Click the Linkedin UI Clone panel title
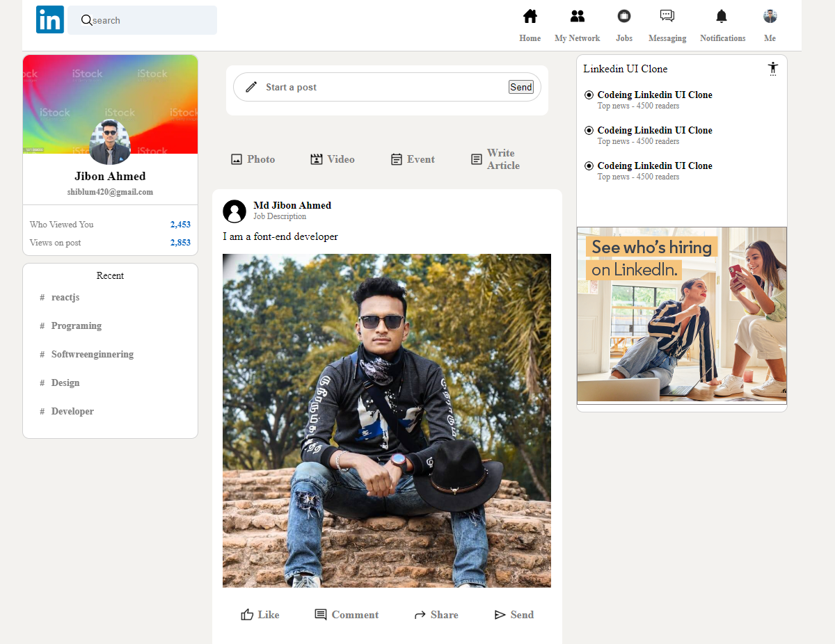This screenshot has width=835, height=644. (x=626, y=69)
